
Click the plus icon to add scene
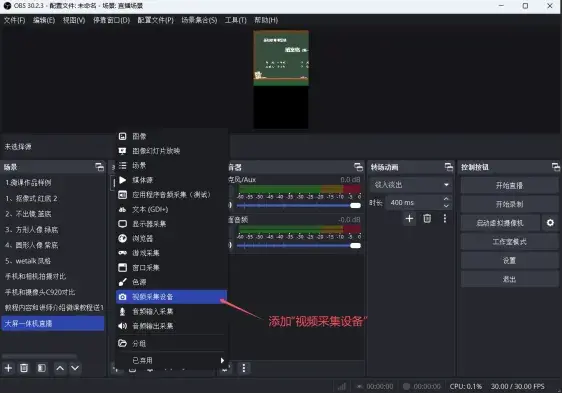click(x=8, y=368)
